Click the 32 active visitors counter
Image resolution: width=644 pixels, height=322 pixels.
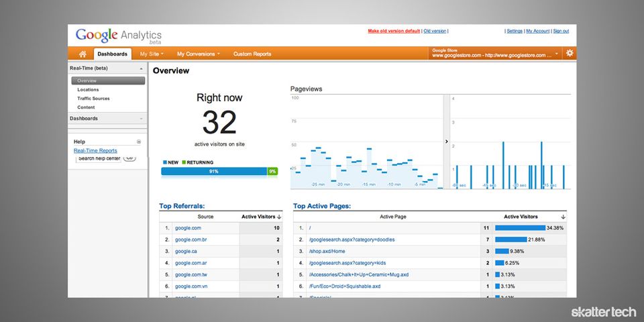tap(219, 122)
